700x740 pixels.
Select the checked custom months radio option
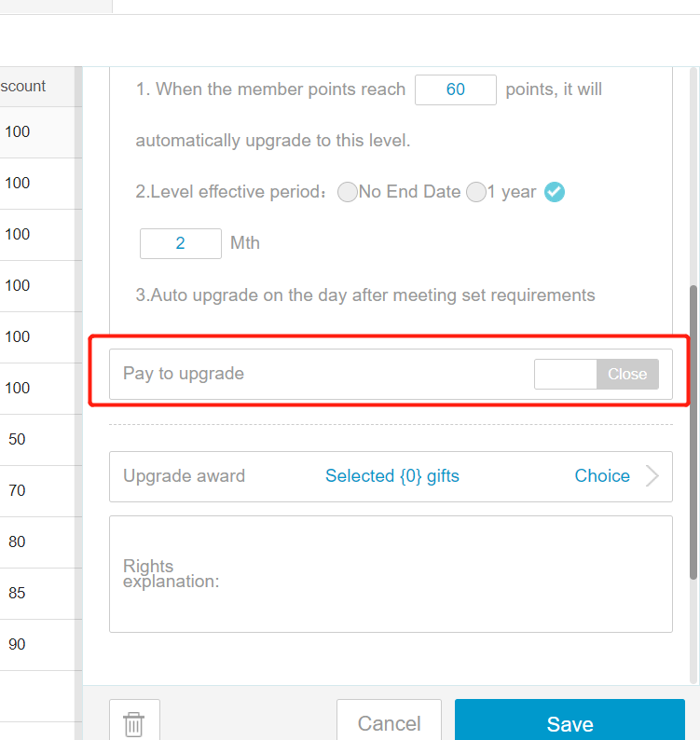[x=555, y=192]
